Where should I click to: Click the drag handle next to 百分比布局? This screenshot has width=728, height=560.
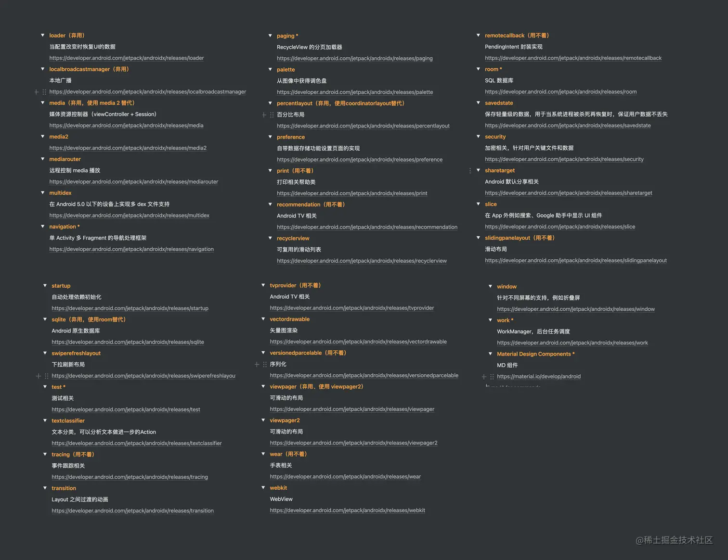click(272, 115)
